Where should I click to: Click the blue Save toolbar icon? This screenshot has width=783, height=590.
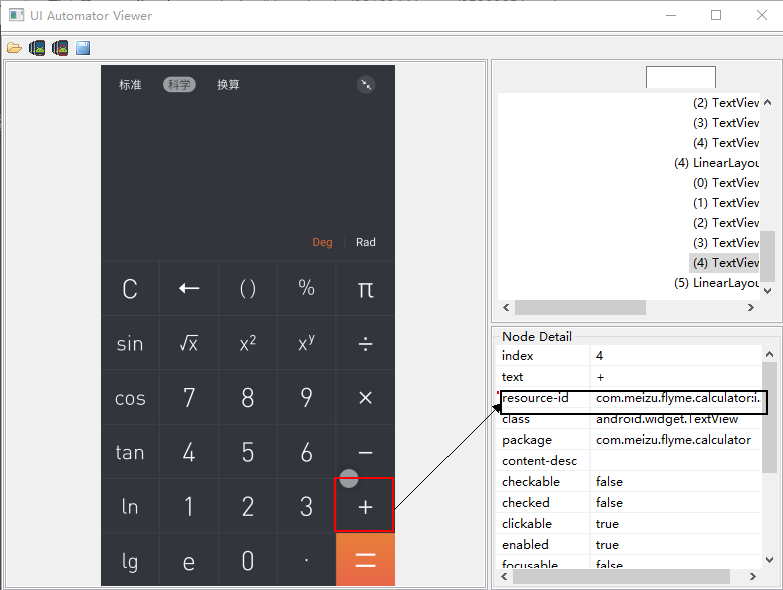83,48
